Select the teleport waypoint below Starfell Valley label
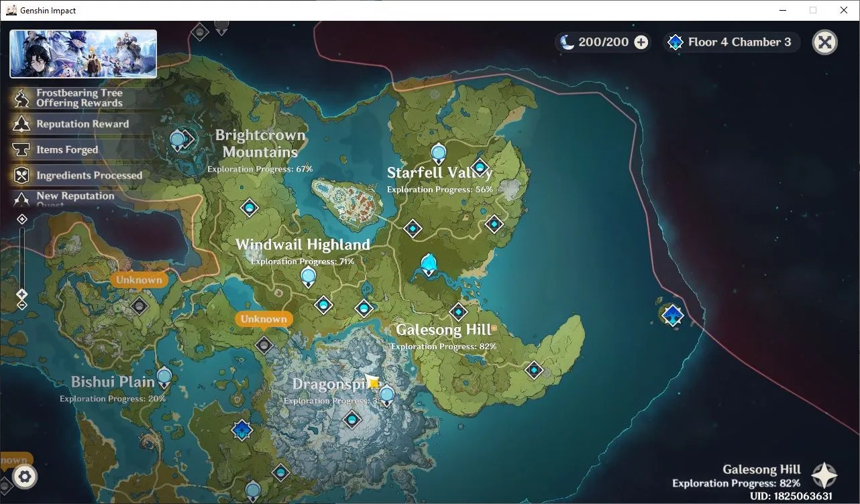Viewport: 860px width, 504px height. tap(413, 229)
